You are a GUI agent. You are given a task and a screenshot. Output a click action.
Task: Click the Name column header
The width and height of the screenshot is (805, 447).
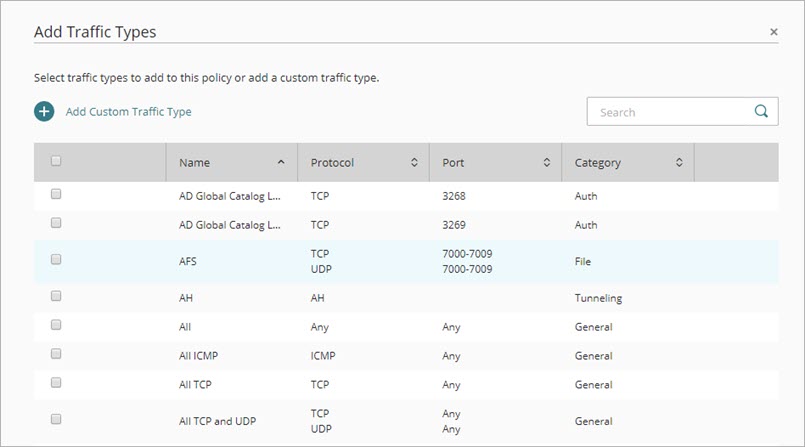(x=195, y=162)
